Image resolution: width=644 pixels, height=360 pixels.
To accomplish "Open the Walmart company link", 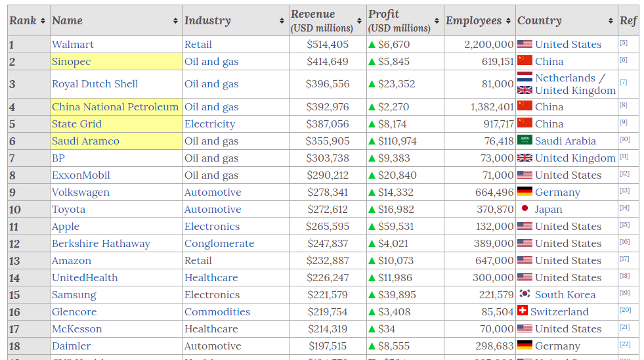I will pos(73,45).
